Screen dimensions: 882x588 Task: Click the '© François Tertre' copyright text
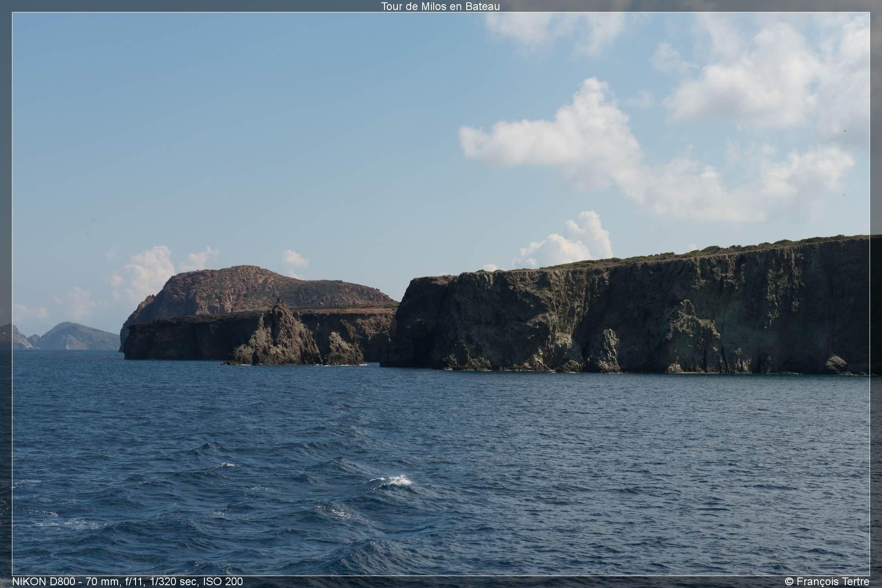click(x=827, y=582)
